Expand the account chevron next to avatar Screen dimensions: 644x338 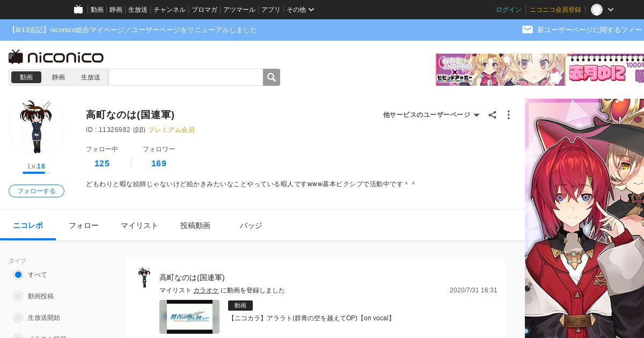pos(610,10)
